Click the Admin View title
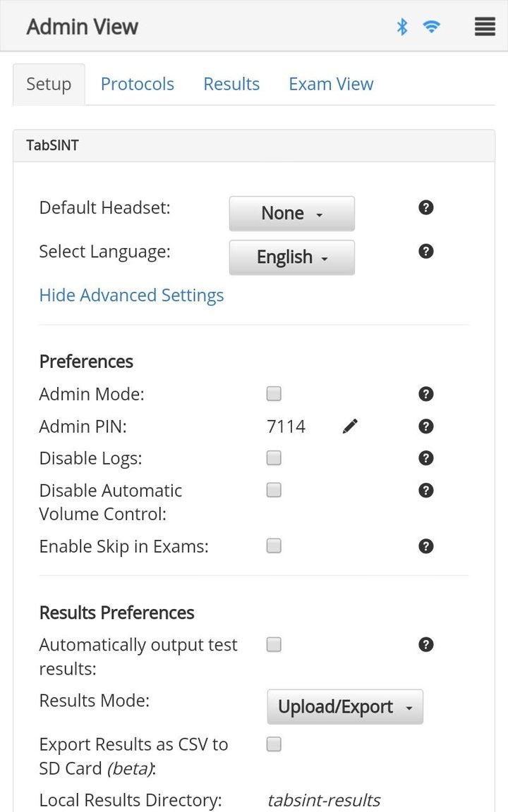The image size is (508, 812). [82, 26]
